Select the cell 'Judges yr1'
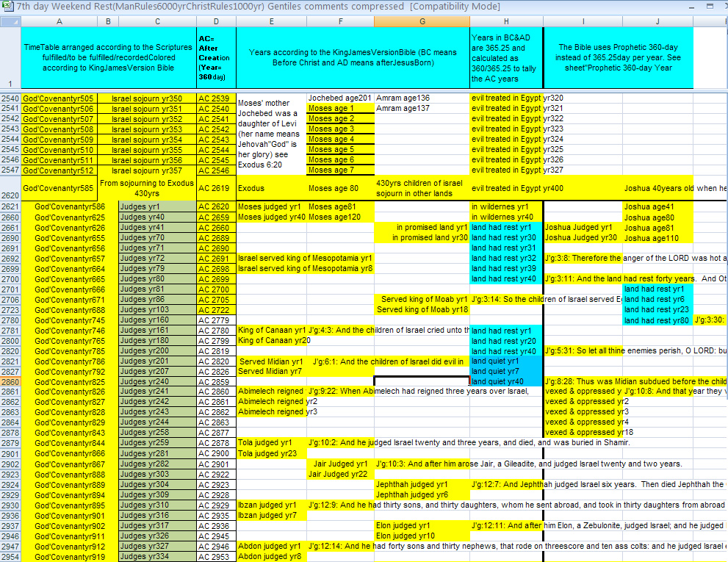 point(158,206)
